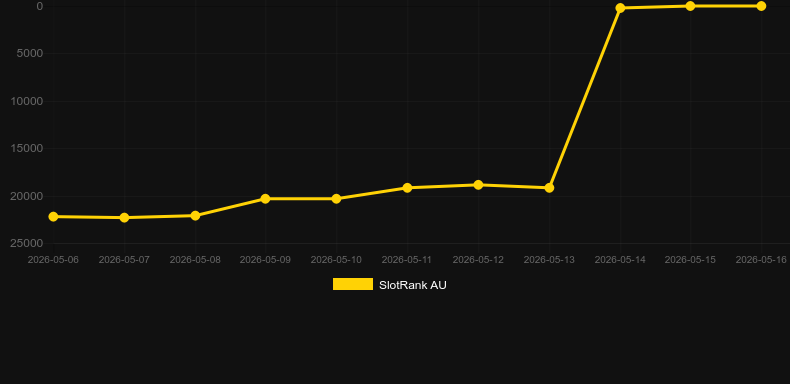Image resolution: width=790 pixels, height=384 pixels.
Task: Click the SlotRank AU legend label
Action: (413, 285)
